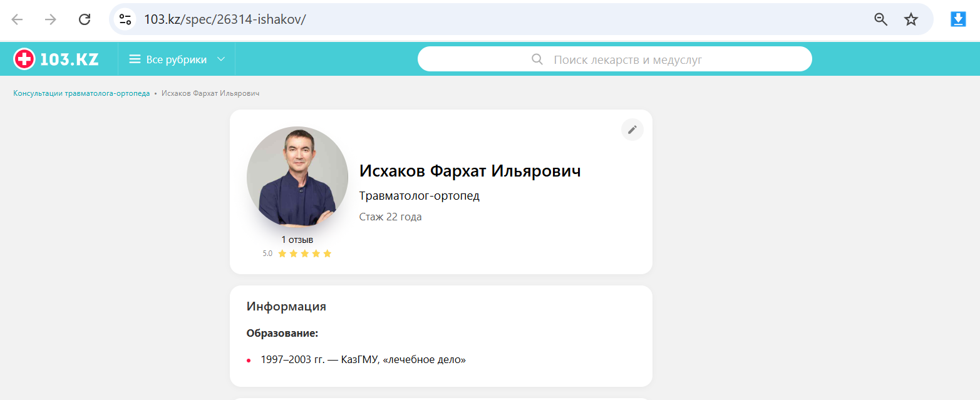Click the 103.KZ red cross logo
Image resolution: width=980 pixels, height=400 pixels.
tap(24, 59)
